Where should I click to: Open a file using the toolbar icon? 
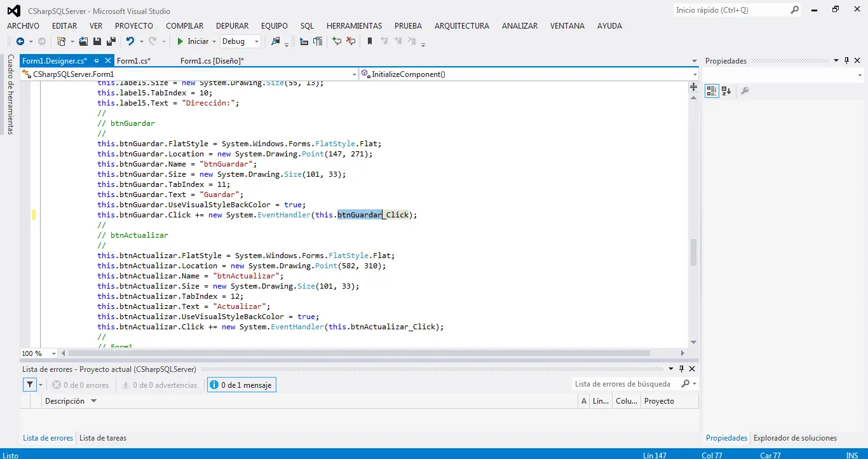[85, 41]
